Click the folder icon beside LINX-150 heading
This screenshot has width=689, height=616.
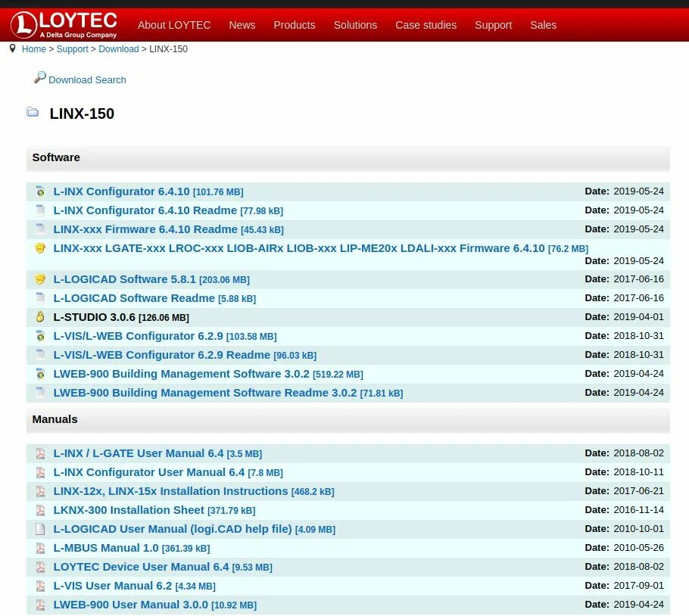pos(33,111)
